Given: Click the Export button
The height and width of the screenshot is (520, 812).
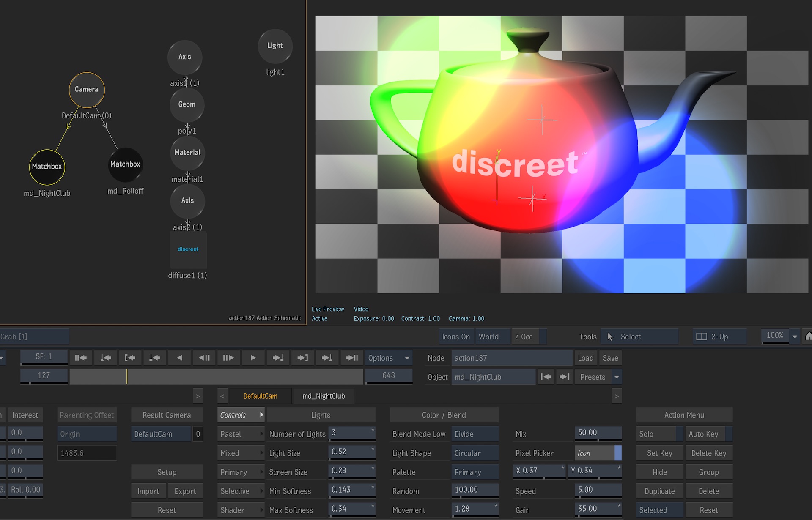Looking at the screenshot, I should coord(185,491).
